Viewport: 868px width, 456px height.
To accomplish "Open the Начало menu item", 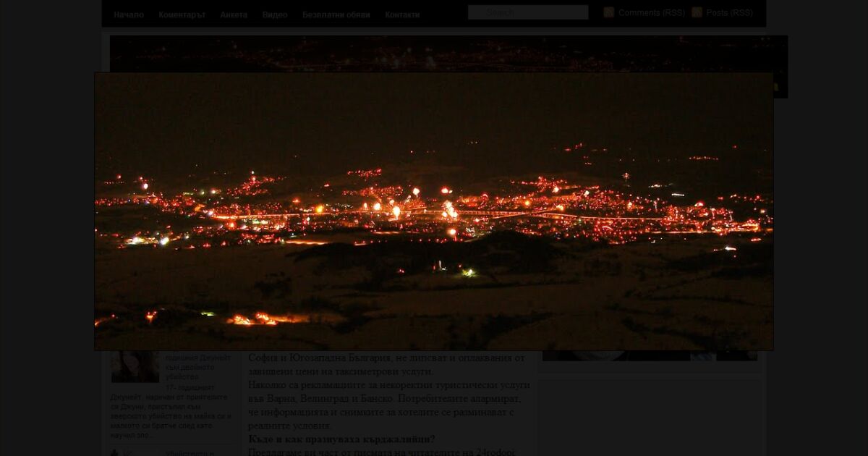I will click(x=129, y=14).
